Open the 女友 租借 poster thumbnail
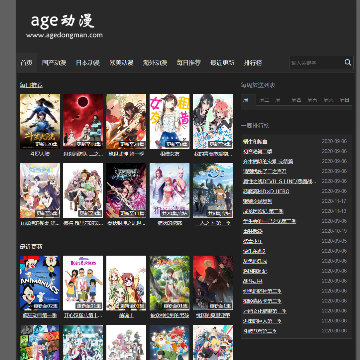 tap(170, 121)
